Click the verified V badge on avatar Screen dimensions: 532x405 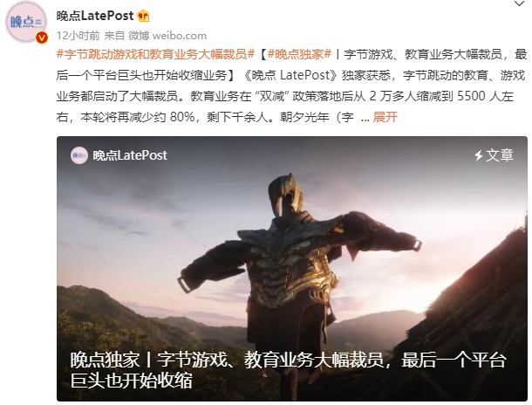point(41,38)
